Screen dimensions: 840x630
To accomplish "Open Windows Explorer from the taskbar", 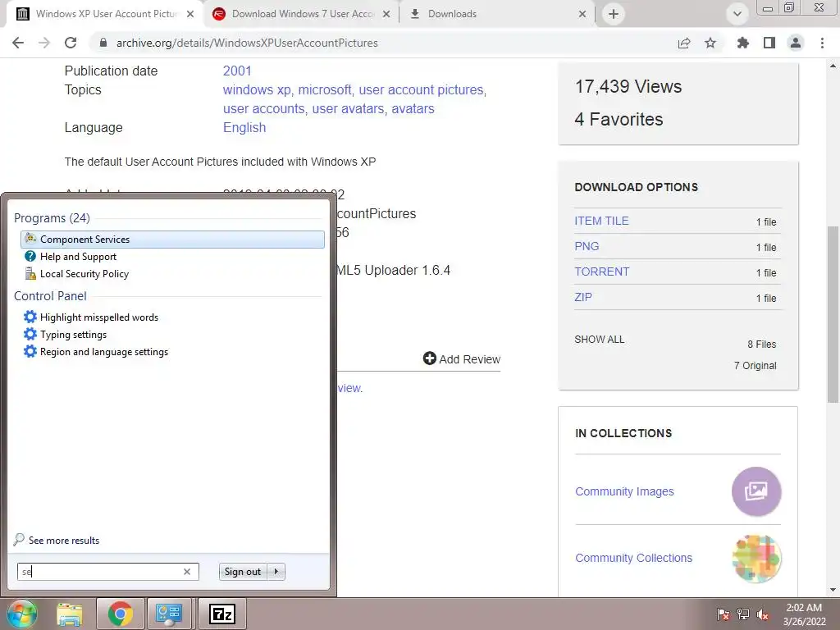I will pyautogui.click(x=70, y=614).
